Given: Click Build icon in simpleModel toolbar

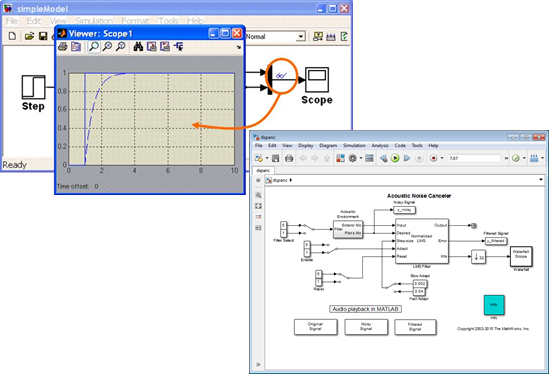Looking at the screenshot, I should click(331, 36).
